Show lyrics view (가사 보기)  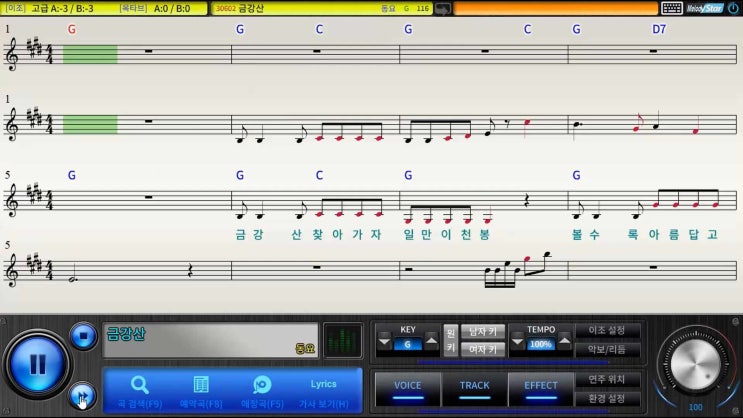coord(324,393)
